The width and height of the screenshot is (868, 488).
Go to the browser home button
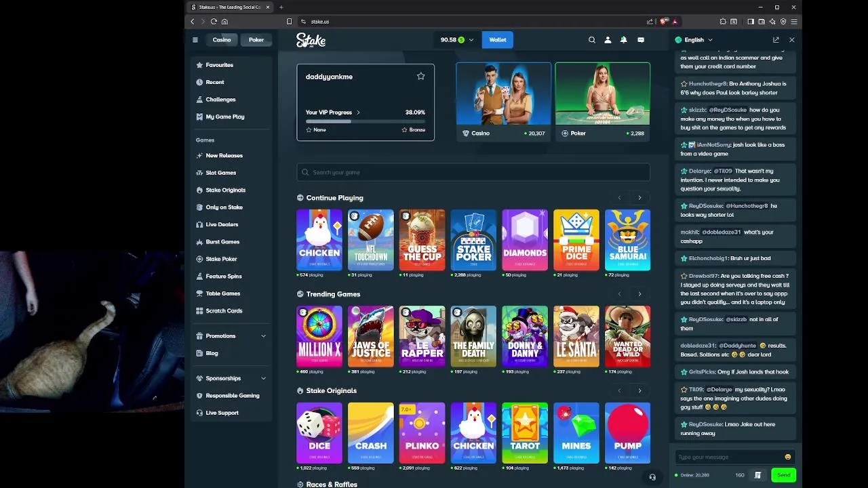coord(225,22)
